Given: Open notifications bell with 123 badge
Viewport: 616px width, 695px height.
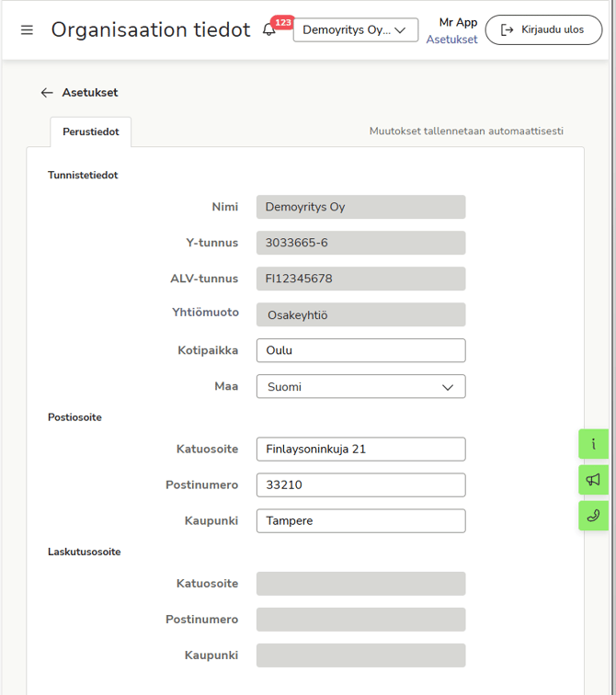Looking at the screenshot, I should pos(269,30).
